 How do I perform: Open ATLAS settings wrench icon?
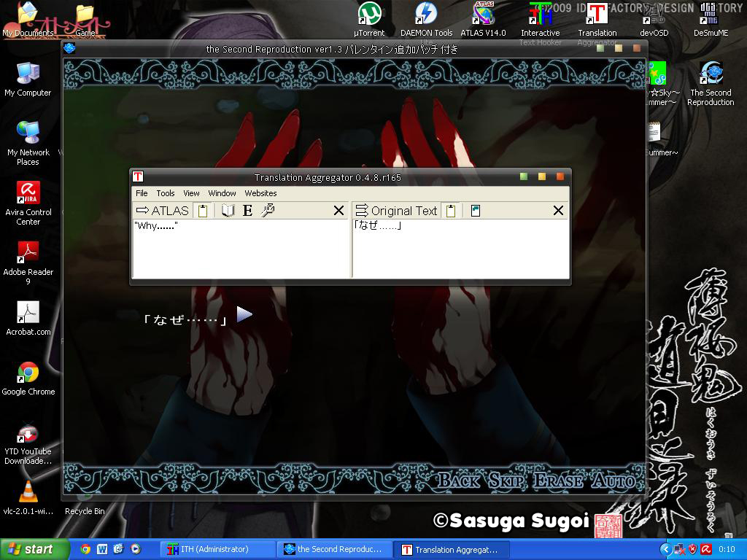click(x=268, y=211)
